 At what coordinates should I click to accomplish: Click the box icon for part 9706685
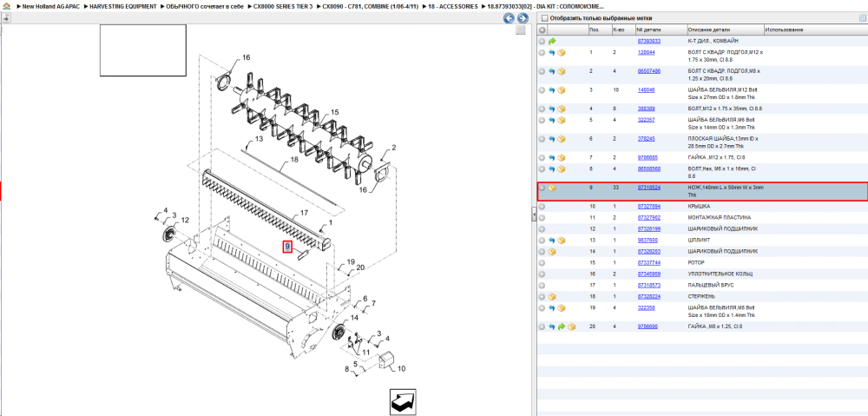[562, 158]
